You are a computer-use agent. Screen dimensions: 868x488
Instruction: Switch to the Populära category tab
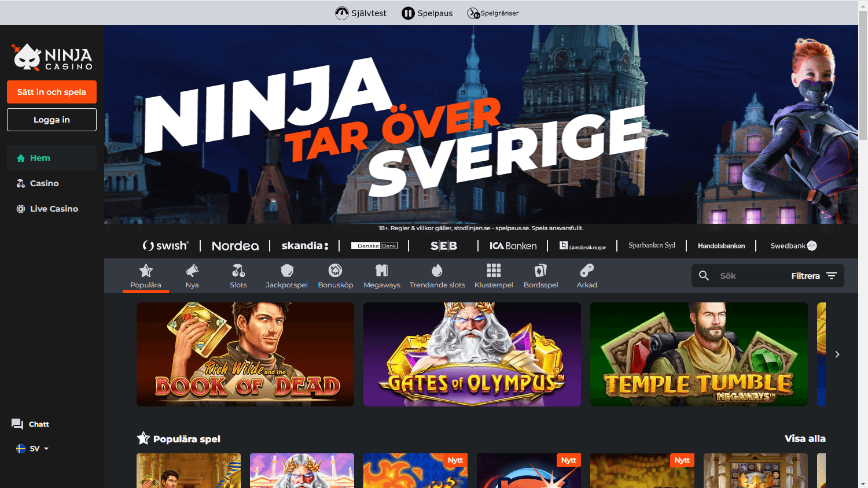(x=146, y=276)
